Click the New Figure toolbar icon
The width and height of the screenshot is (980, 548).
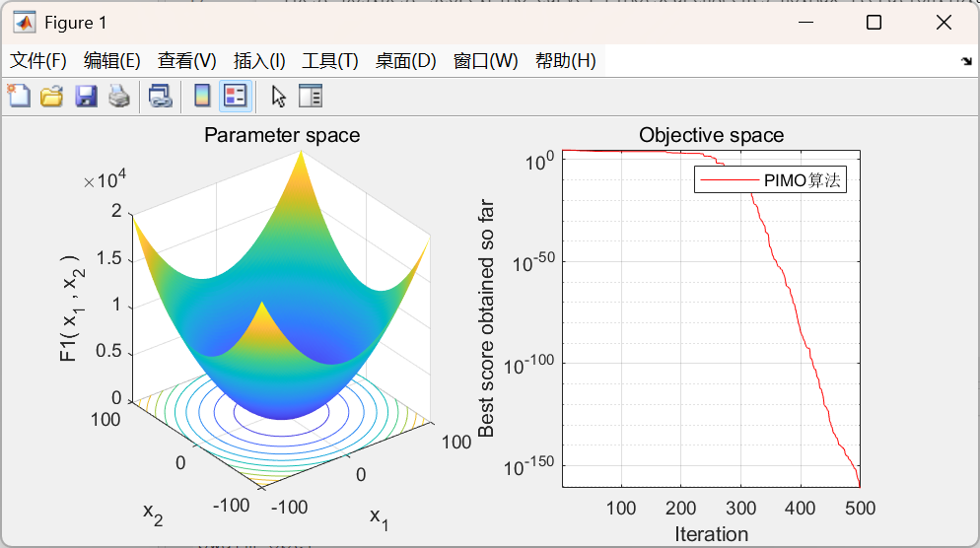coord(19,97)
